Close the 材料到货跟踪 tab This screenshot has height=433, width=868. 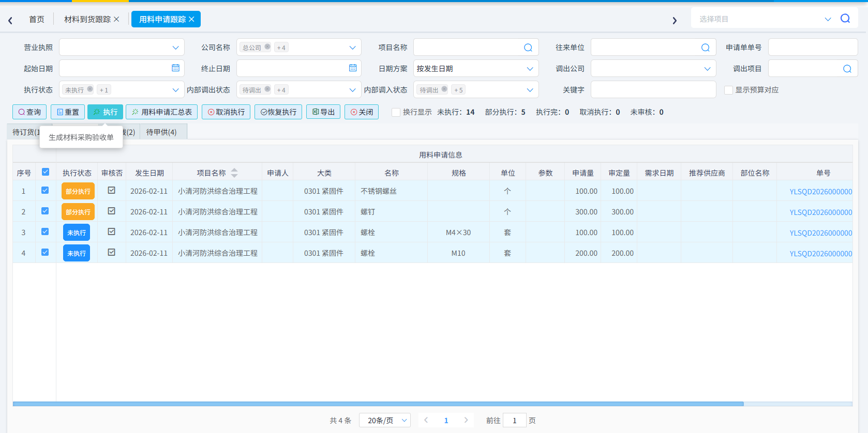[116, 19]
